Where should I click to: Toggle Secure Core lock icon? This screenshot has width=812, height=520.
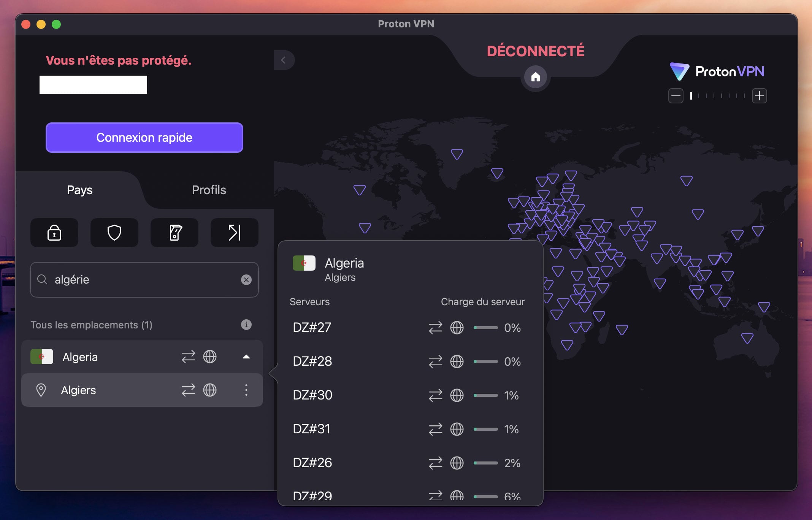pyautogui.click(x=54, y=233)
